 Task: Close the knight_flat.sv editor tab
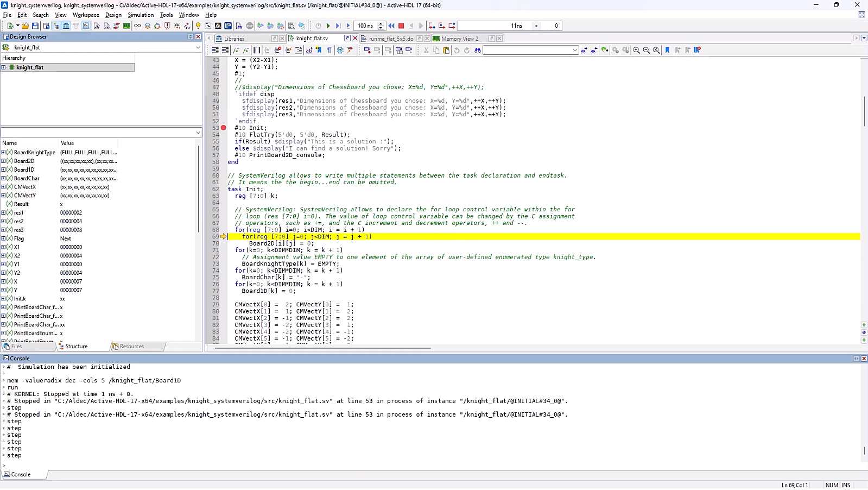click(x=355, y=39)
